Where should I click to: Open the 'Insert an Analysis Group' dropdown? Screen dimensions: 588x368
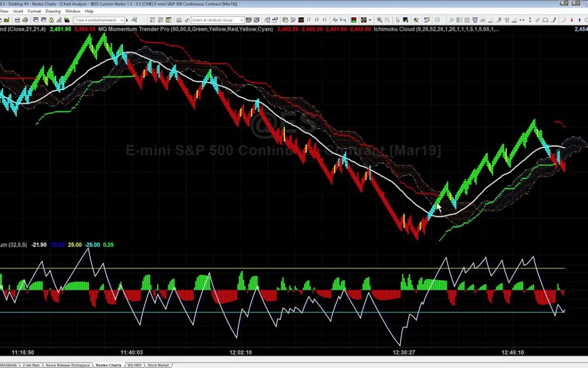click(x=242, y=20)
